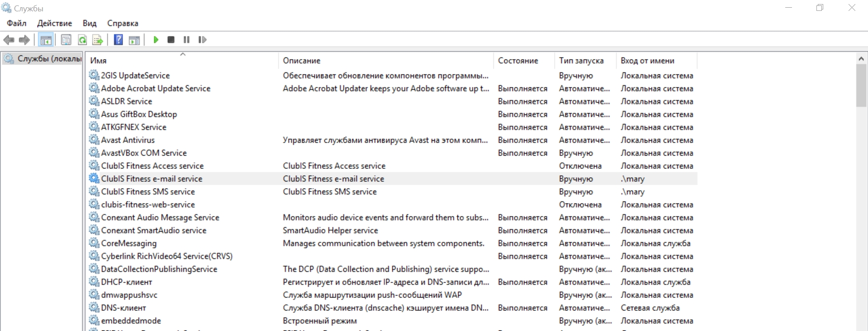Viewport: 868px width, 331px height.
Task: Pause the service with the pause icon
Action: click(x=186, y=40)
